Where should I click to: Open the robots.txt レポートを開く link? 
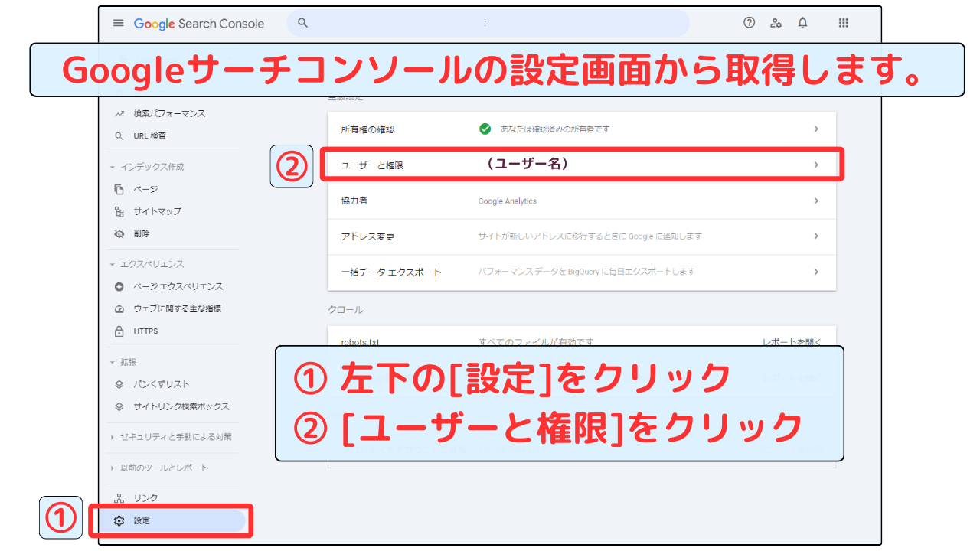click(792, 341)
